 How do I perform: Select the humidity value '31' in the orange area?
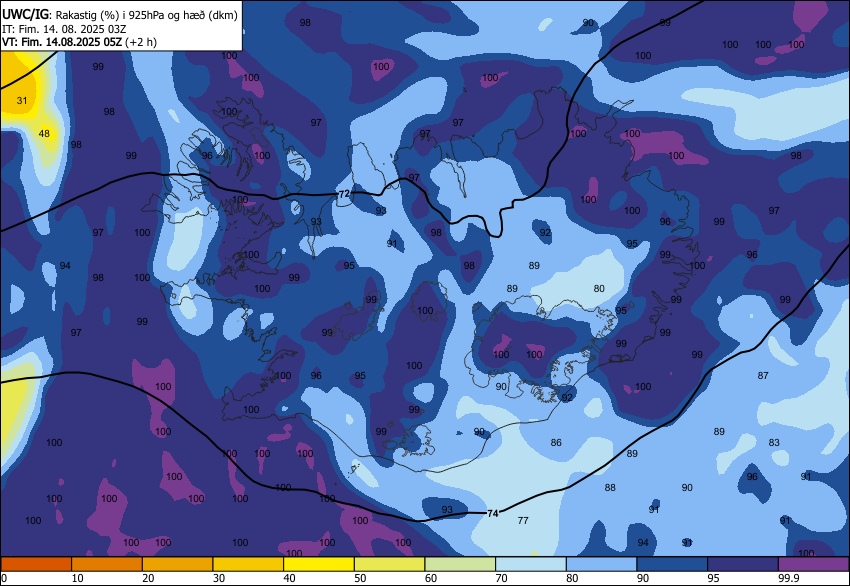pos(22,100)
